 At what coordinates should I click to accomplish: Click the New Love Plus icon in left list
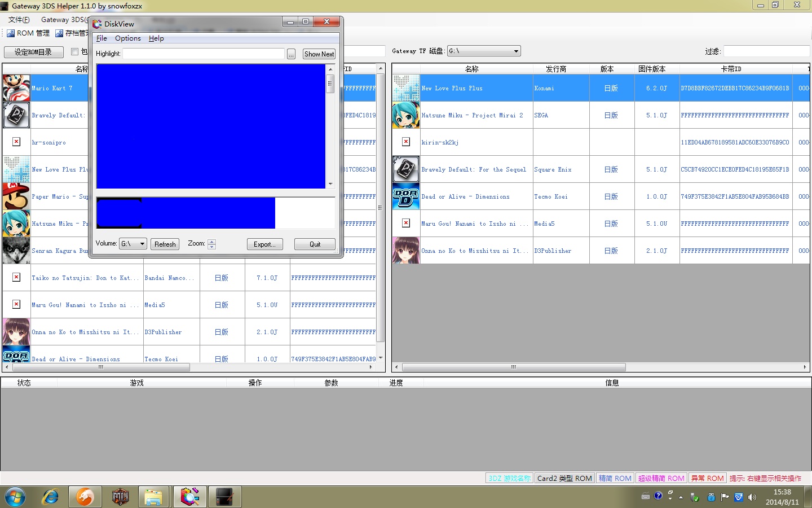point(16,169)
